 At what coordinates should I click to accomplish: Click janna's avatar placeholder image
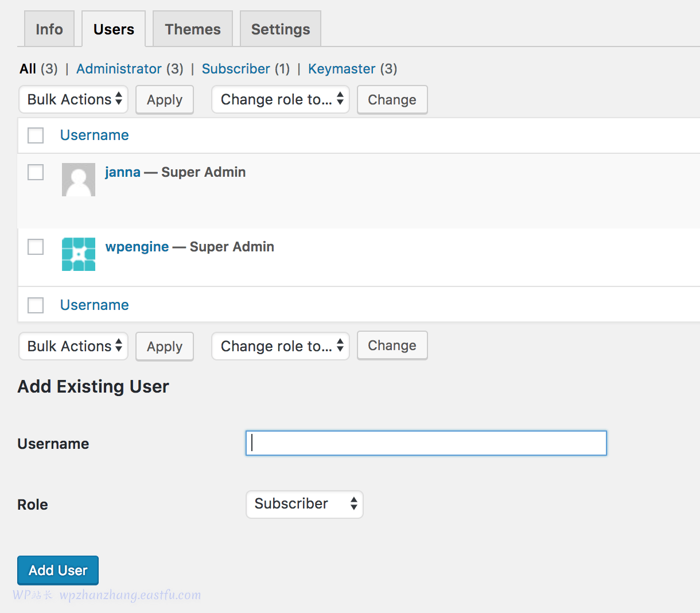[78, 179]
